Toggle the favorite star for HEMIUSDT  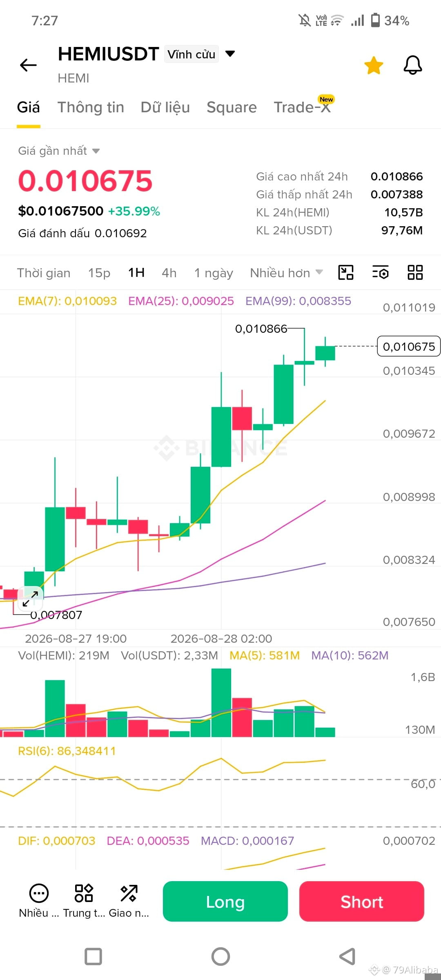[374, 66]
